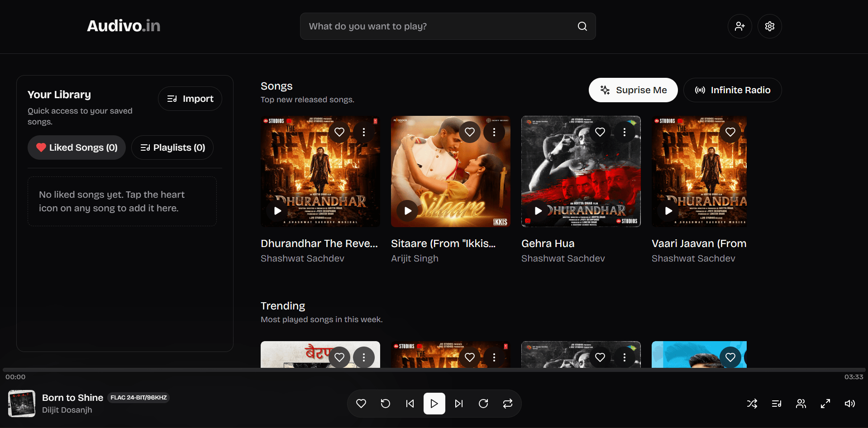This screenshot has width=868, height=428.
Task: Start Infinite Radio
Action: (x=733, y=90)
